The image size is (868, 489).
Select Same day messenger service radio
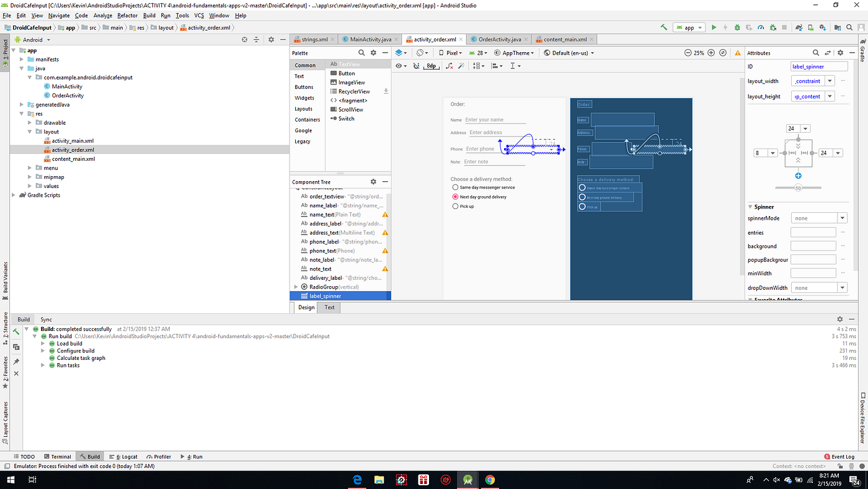[455, 187]
